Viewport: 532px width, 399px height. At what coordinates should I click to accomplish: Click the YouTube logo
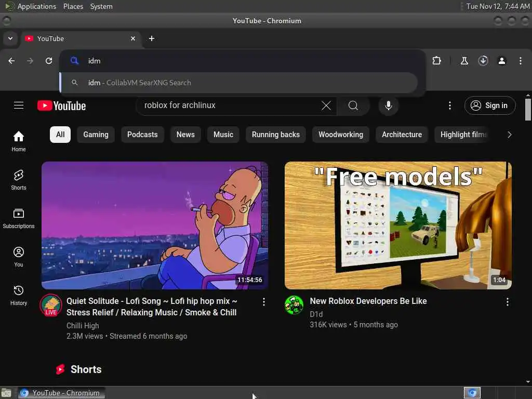(x=61, y=106)
